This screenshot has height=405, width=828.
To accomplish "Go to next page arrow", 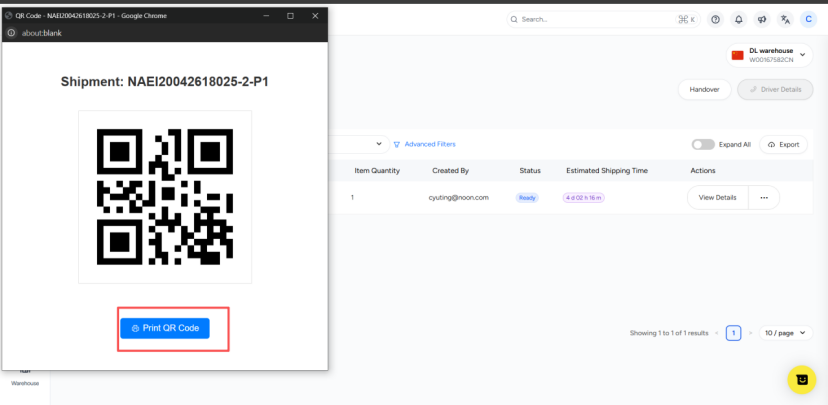I will [750, 333].
